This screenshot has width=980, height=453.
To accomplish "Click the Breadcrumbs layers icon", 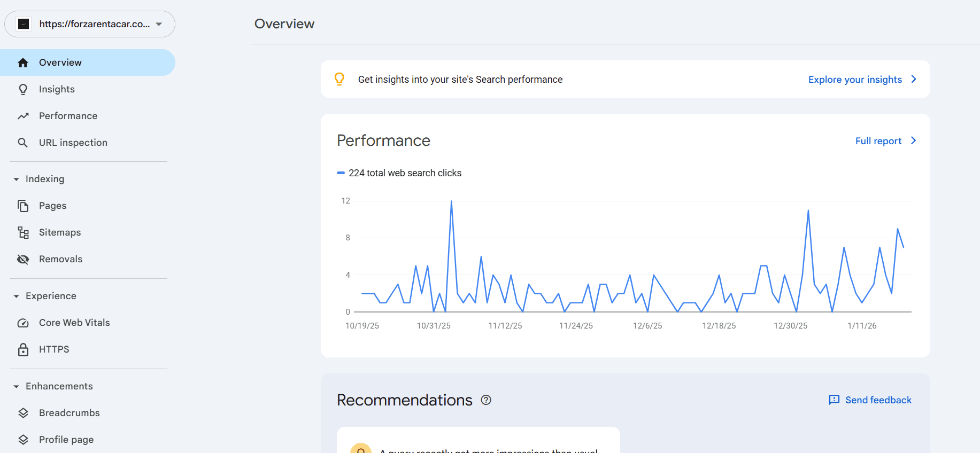I will pos(23,413).
